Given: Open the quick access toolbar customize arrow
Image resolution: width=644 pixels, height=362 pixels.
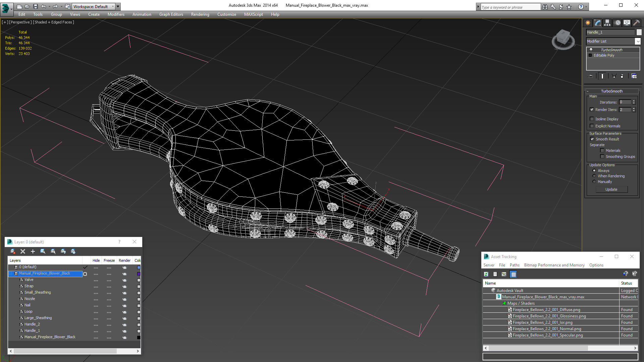Looking at the screenshot, I should tap(118, 6).
